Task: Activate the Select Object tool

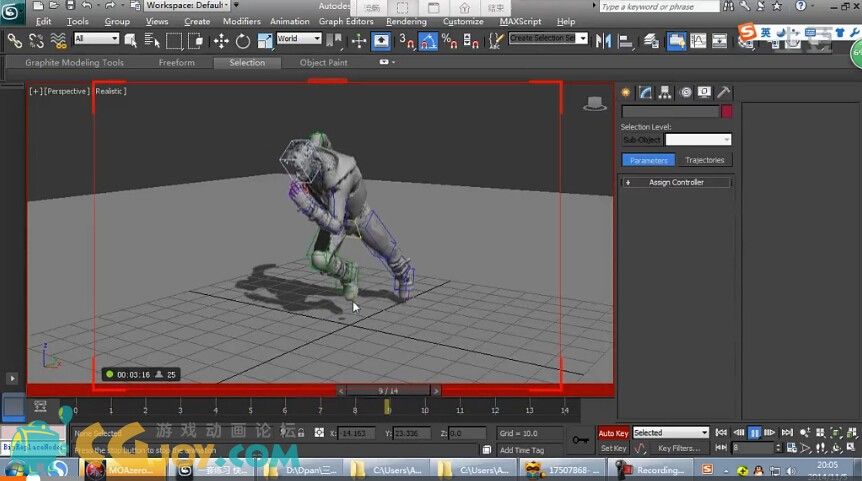Action: coord(131,41)
